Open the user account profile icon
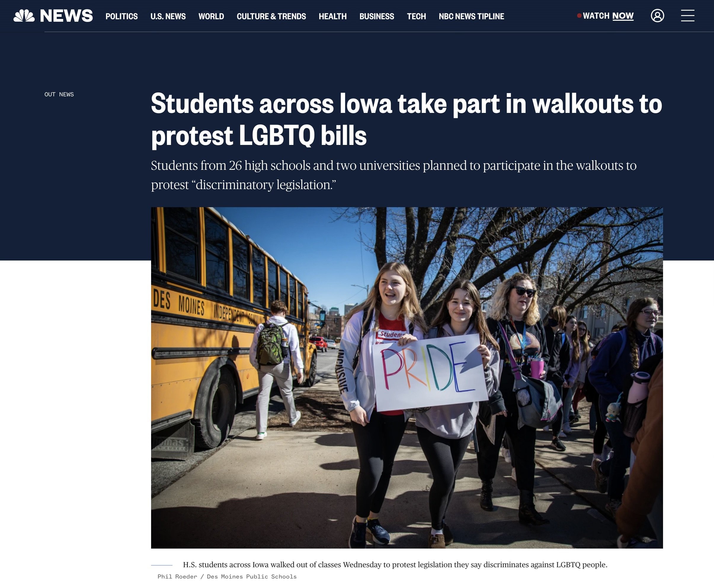The width and height of the screenshot is (714, 588). (x=657, y=16)
